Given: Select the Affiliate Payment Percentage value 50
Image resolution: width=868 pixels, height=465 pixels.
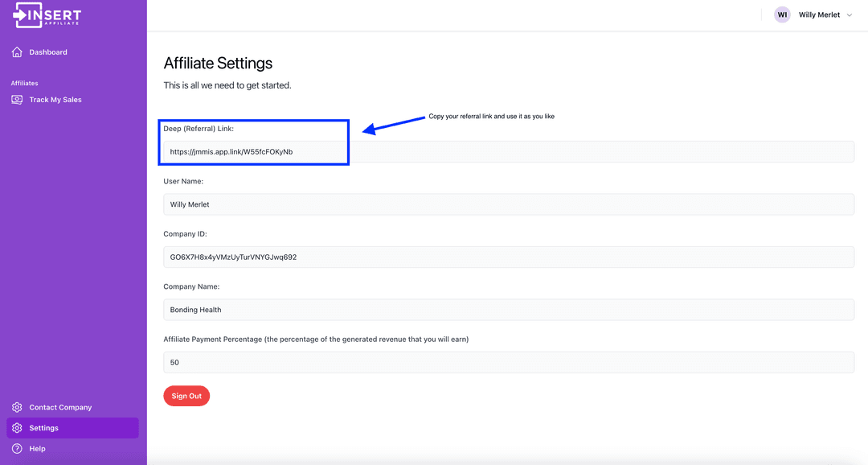Looking at the screenshot, I should 509,362.
